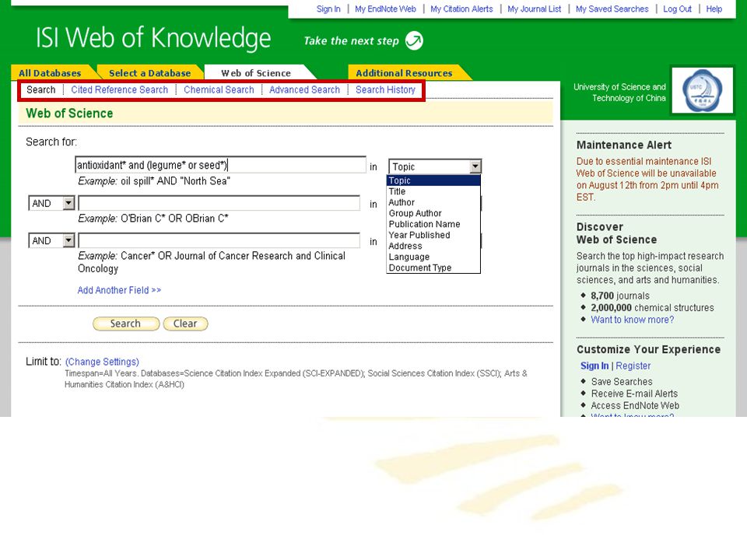747x560 pixels.
Task: Open Chemical Search
Action: point(219,89)
